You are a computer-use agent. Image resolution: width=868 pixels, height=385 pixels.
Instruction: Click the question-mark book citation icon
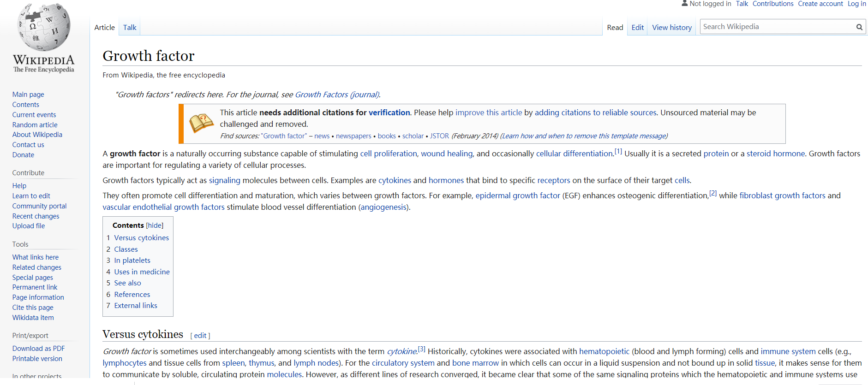201,124
